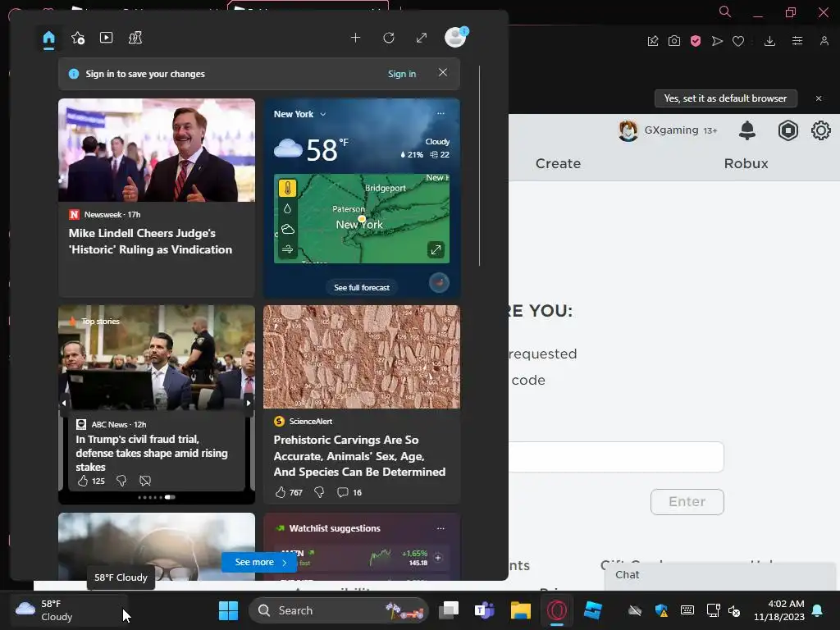Click Roblox code input field
Image resolution: width=840 pixels, height=630 pixels.
coord(616,457)
